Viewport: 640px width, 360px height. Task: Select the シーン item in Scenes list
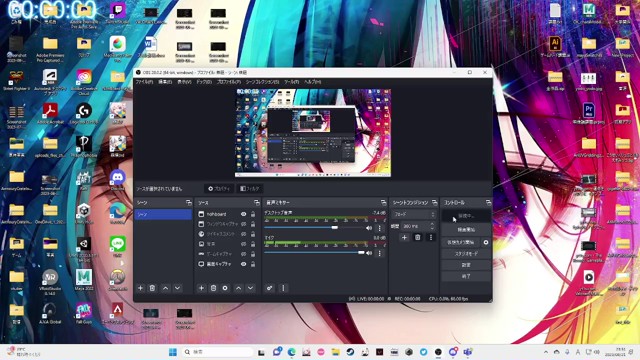163,214
